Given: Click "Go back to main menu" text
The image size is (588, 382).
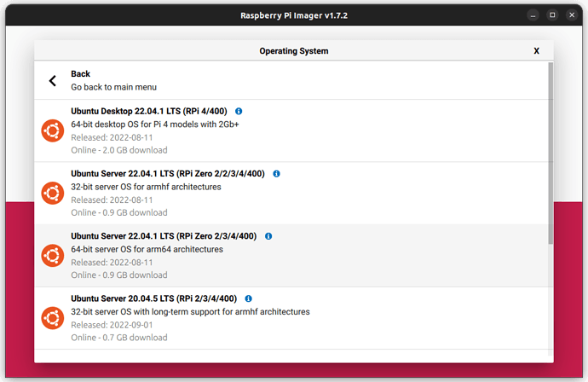Looking at the screenshot, I should (x=113, y=87).
